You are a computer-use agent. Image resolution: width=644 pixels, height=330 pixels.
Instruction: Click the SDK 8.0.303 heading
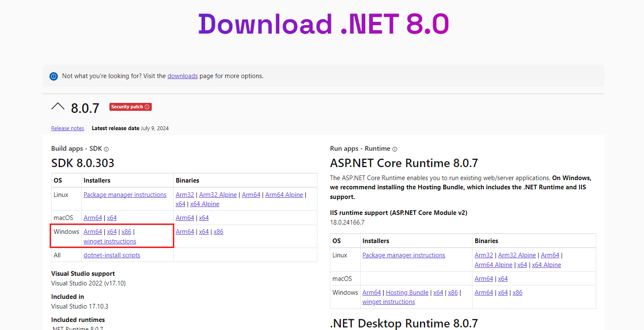(83, 163)
